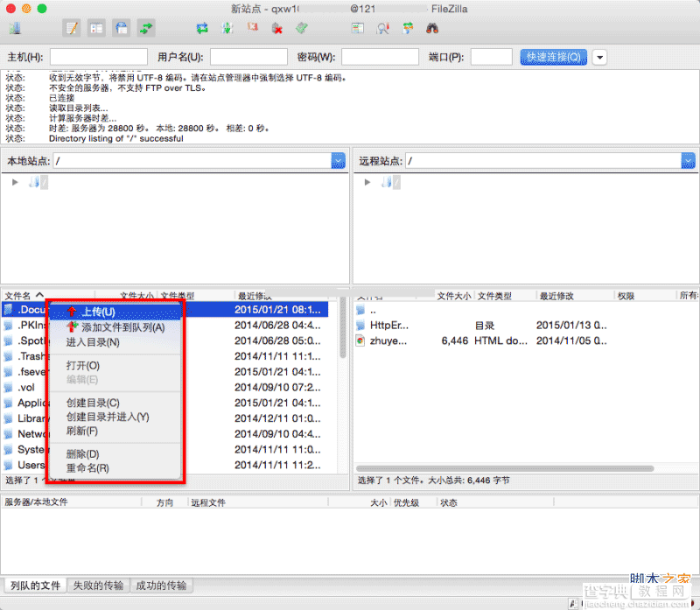Screen dimensions: 700x610
Task: Toggle the local directory tree icon
Action: click(96, 29)
